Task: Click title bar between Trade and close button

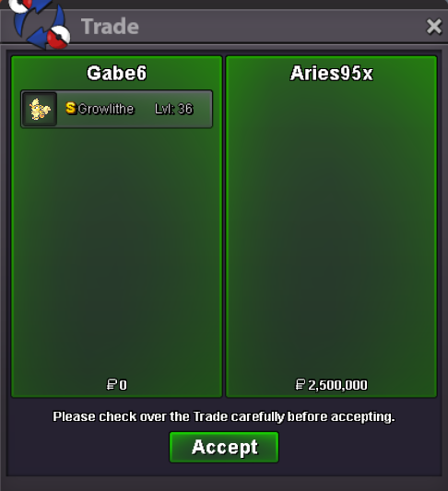Action: coord(282,27)
